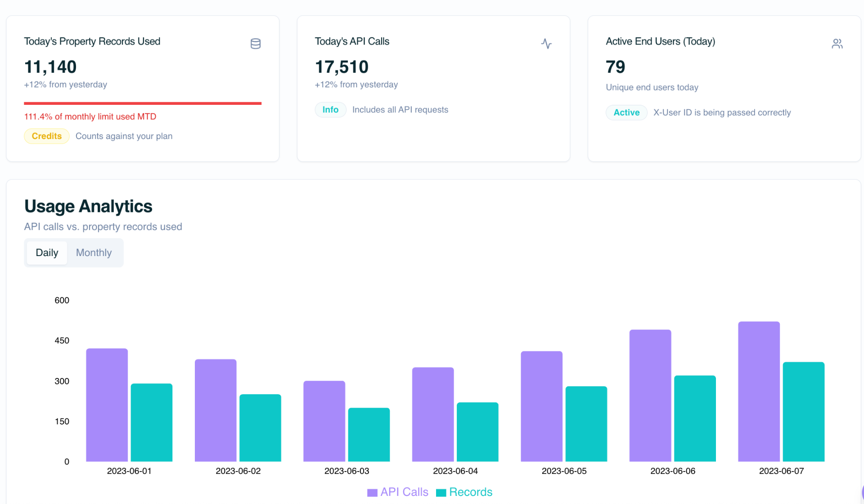Click the 'Includes all API requests' text
Viewport: 864px width, 504px height.
(400, 110)
